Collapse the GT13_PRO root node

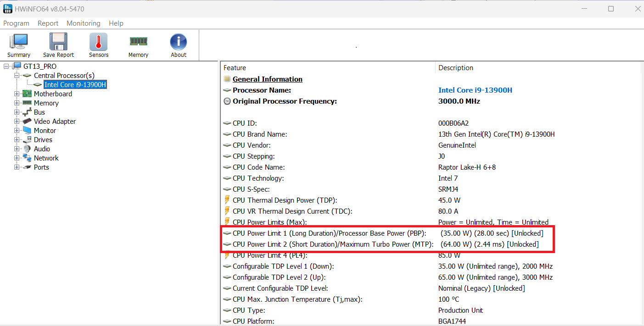click(6, 66)
